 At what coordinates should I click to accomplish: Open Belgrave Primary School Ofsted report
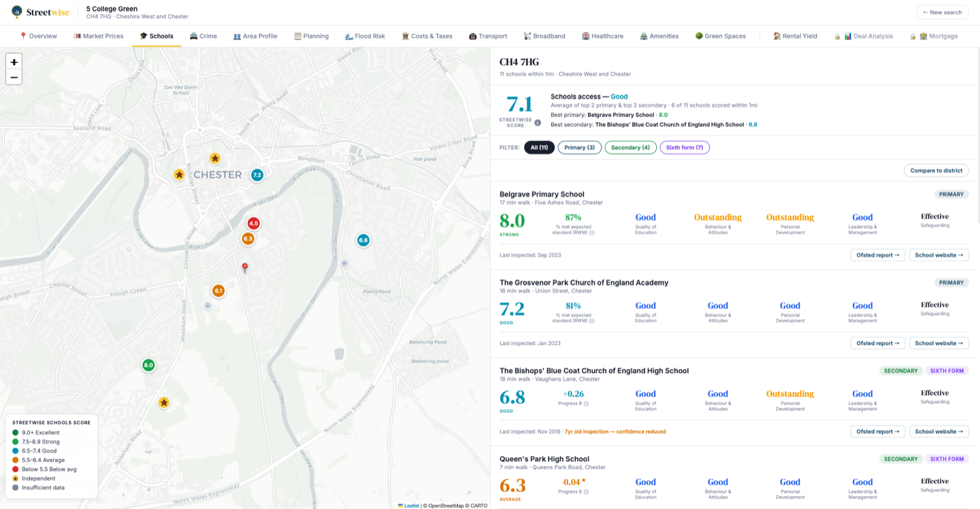coord(878,255)
